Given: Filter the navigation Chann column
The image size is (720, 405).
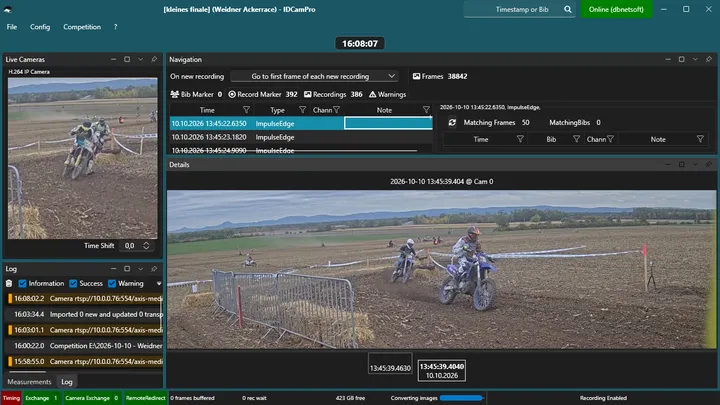Looking at the screenshot, I should tap(337, 110).
